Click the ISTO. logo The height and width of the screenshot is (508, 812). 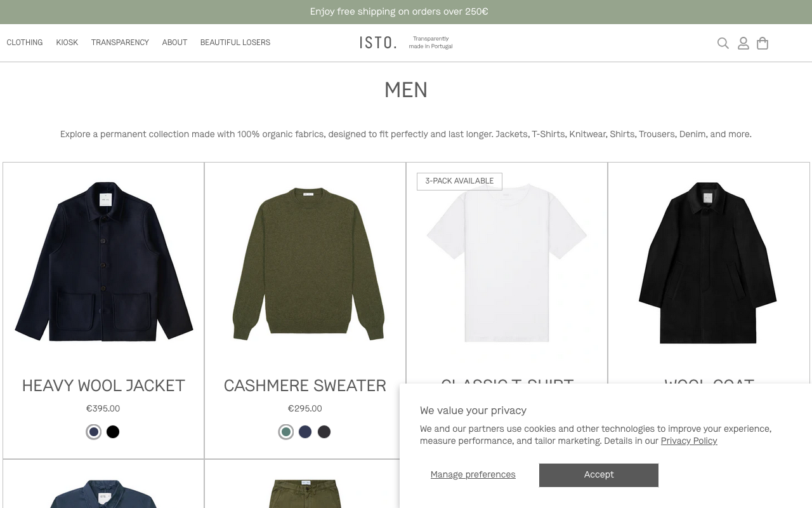pos(378,43)
